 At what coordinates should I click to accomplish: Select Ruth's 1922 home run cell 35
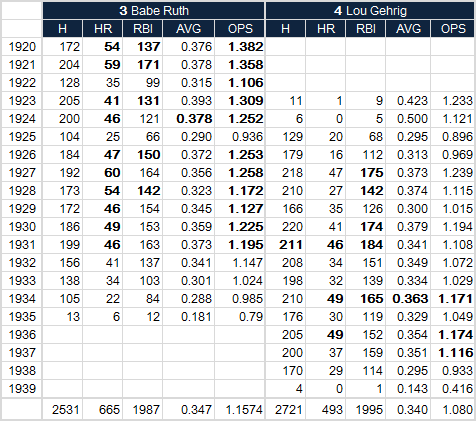103,83
